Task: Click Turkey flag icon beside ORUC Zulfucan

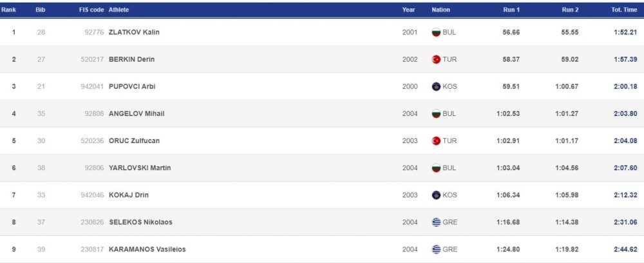Action: 436,141
